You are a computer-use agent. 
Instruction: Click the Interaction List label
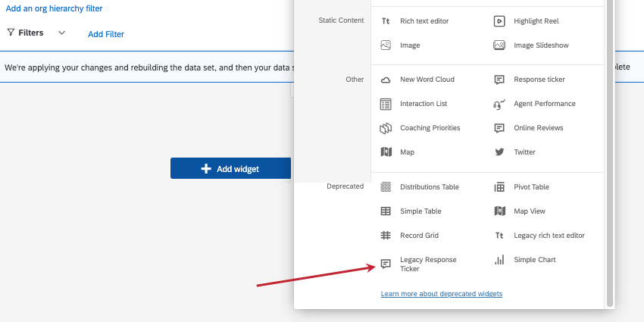click(x=424, y=104)
